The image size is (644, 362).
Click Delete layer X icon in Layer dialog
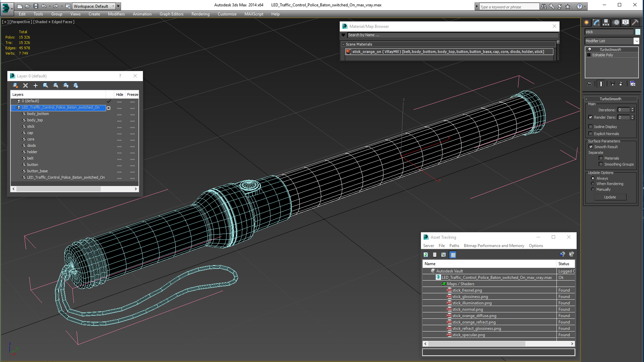point(25,85)
